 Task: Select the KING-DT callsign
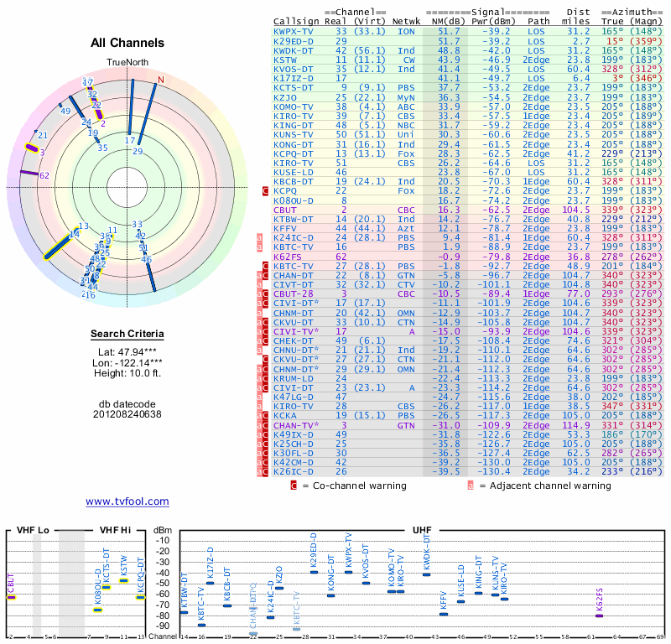(x=293, y=126)
